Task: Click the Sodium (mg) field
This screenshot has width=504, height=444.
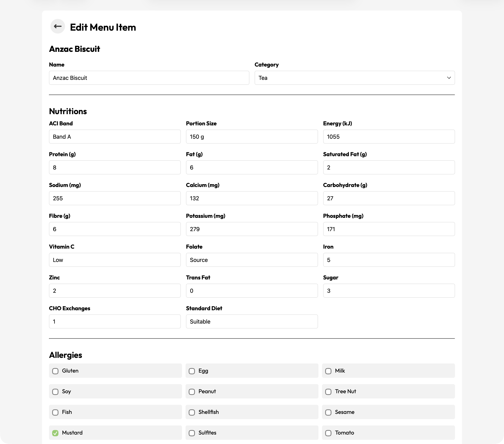Action: click(115, 198)
